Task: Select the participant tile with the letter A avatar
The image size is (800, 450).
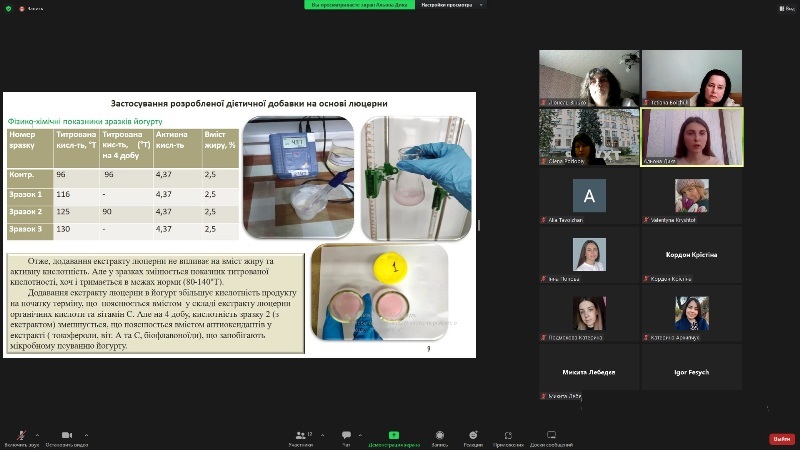Action: coord(589,196)
